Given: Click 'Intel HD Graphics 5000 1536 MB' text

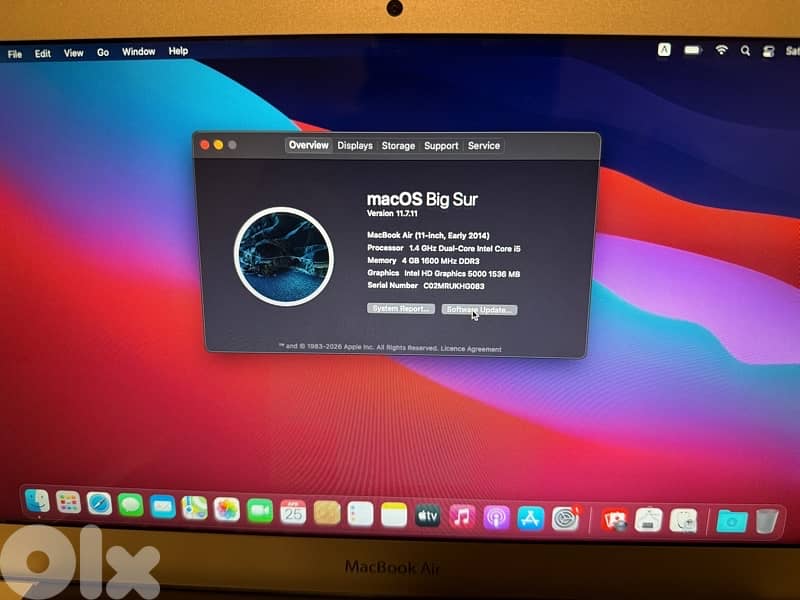Looking at the screenshot, I should 462,274.
